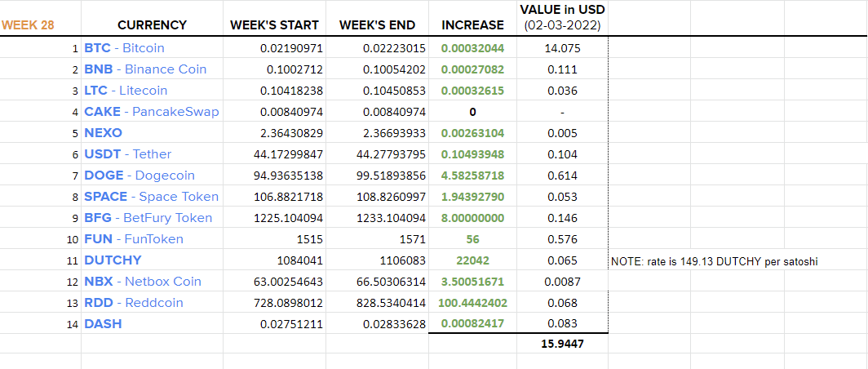Select DASH increase 0.00082417
Image resolution: width=868 pixels, height=369 pixels.
coord(473,324)
